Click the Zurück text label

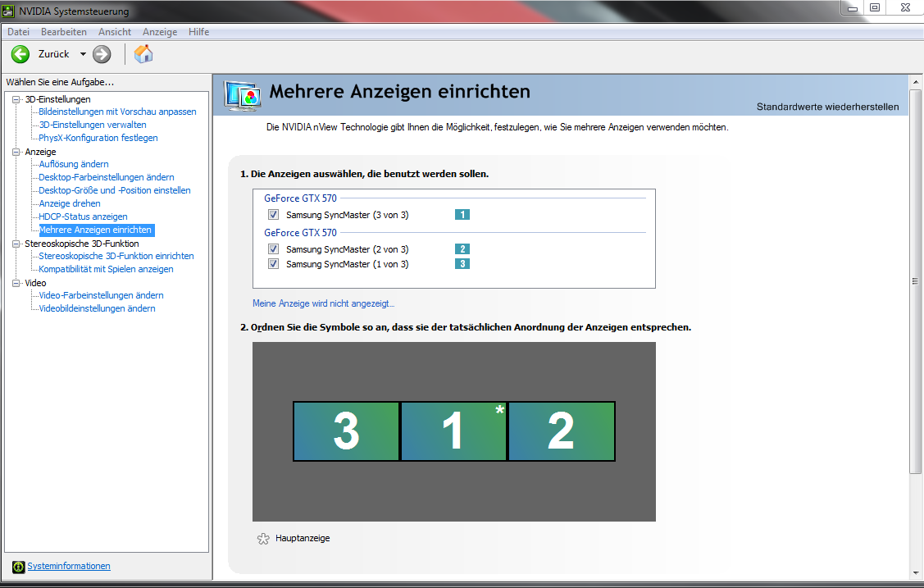53,54
